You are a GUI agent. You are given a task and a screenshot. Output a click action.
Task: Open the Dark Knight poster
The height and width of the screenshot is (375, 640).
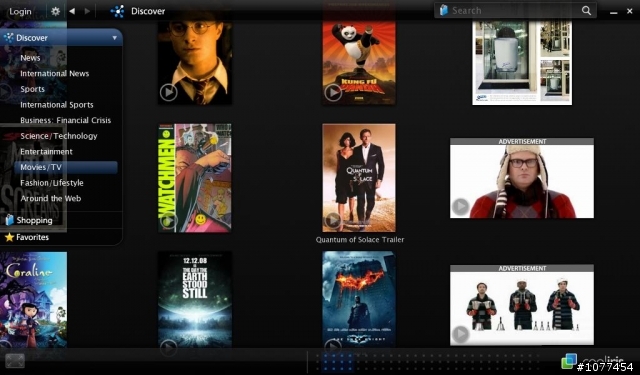pyautogui.click(x=359, y=299)
